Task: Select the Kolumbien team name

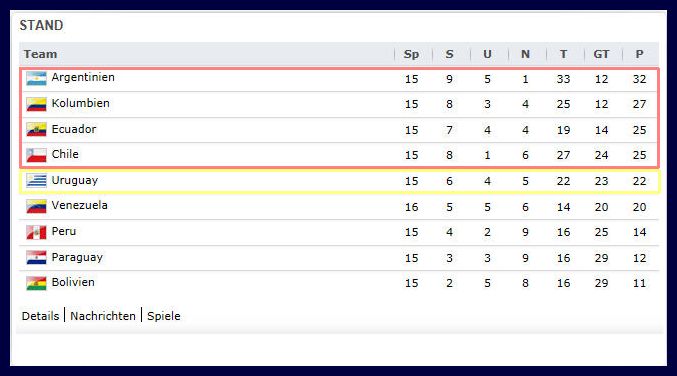Action: [x=80, y=103]
